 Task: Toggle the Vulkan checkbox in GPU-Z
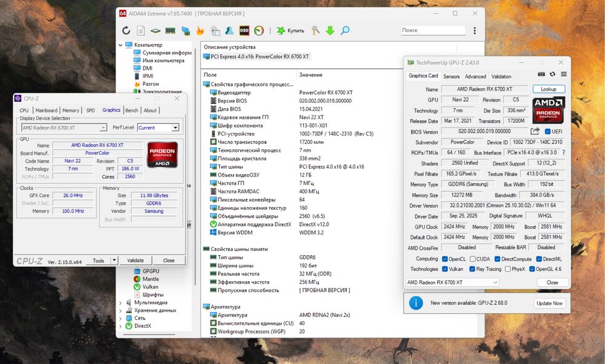[x=445, y=269]
